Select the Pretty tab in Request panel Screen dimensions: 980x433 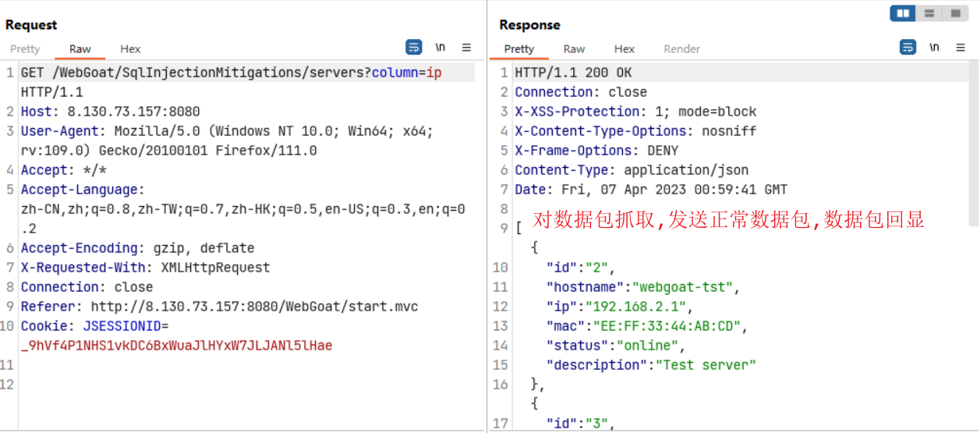pyautogui.click(x=25, y=49)
